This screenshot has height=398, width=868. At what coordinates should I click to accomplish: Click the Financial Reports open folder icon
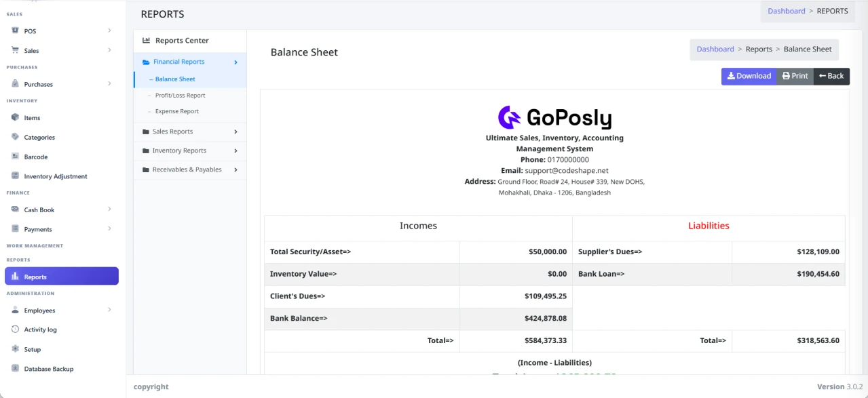coord(146,62)
